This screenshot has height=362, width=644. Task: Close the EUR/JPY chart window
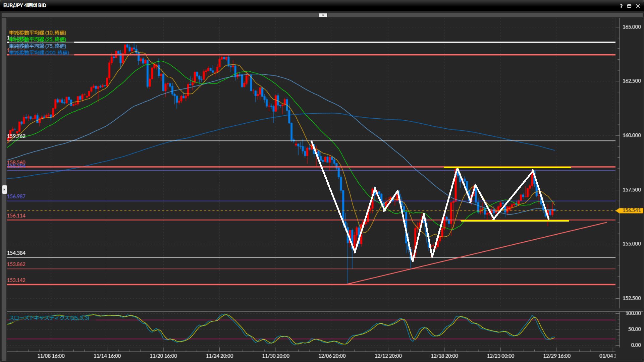click(x=638, y=6)
